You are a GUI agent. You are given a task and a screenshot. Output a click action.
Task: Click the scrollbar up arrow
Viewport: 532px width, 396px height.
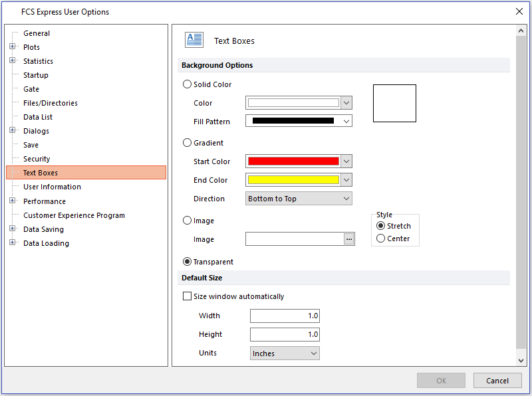click(x=521, y=31)
